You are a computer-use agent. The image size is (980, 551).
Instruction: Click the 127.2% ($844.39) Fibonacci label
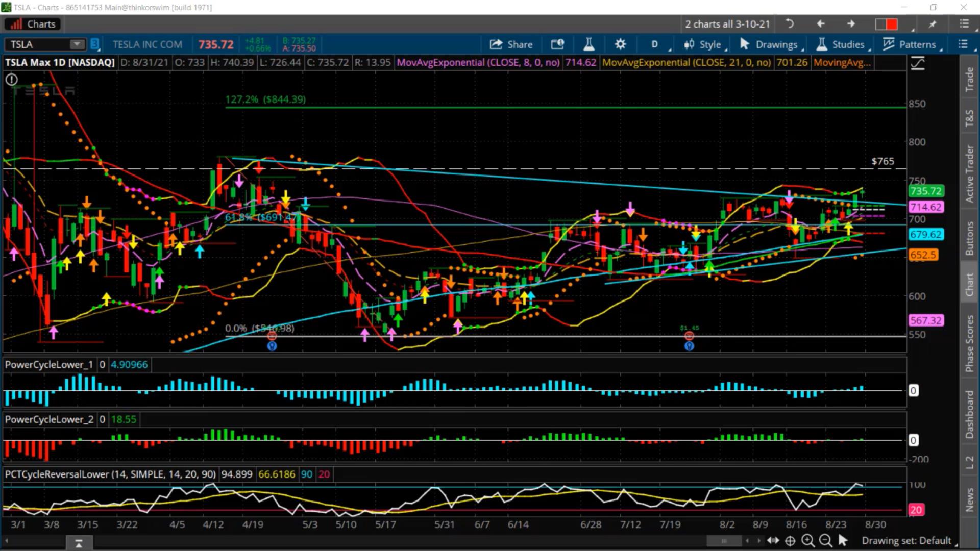(x=265, y=99)
